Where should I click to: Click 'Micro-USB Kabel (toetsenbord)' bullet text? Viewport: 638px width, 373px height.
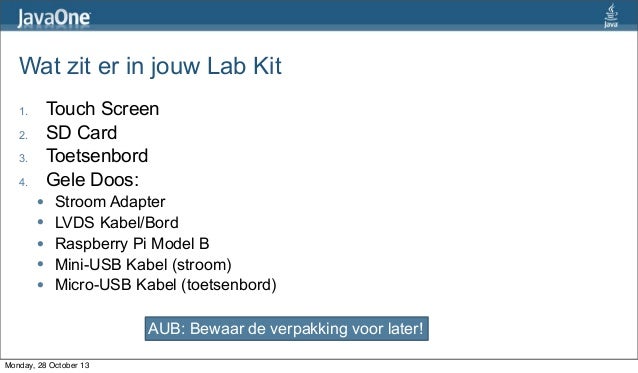166,285
